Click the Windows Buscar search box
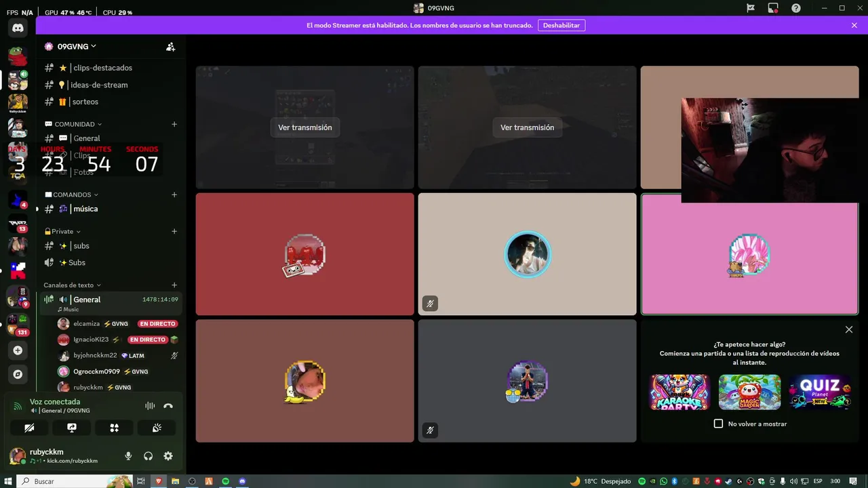Image resolution: width=868 pixels, height=488 pixels. [x=73, y=481]
